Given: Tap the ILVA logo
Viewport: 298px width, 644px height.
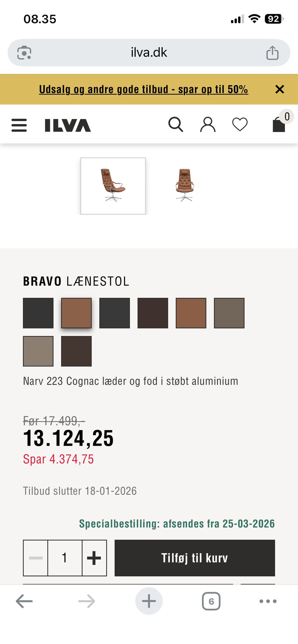Looking at the screenshot, I should 68,125.
